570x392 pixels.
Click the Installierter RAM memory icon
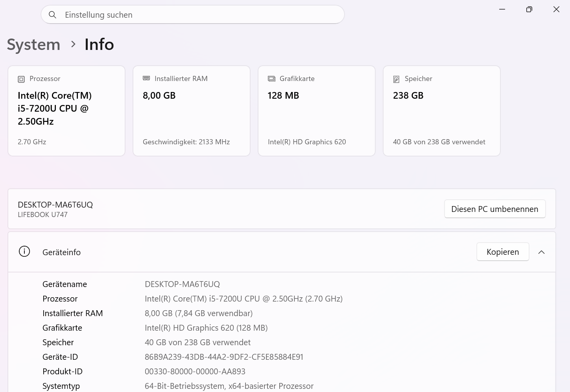pyautogui.click(x=146, y=79)
